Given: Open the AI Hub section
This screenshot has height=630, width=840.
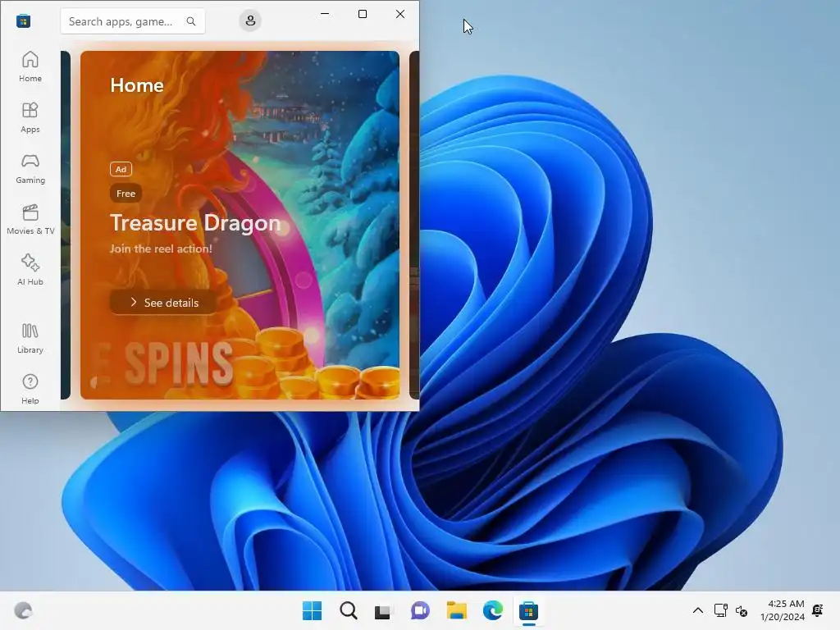Looking at the screenshot, I should click(30, 271).
